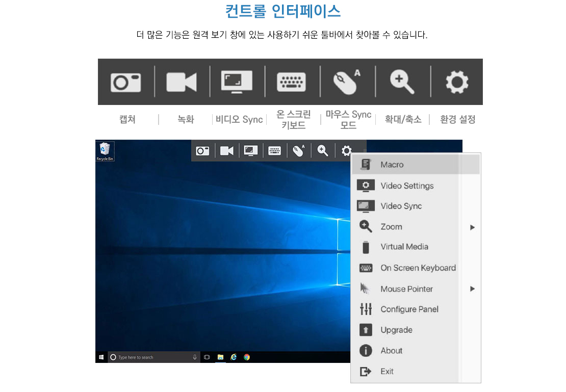
Task: Expand the Mouse Pointer submenu arrow
Action: pyautogui.click(x=472, y=289)
